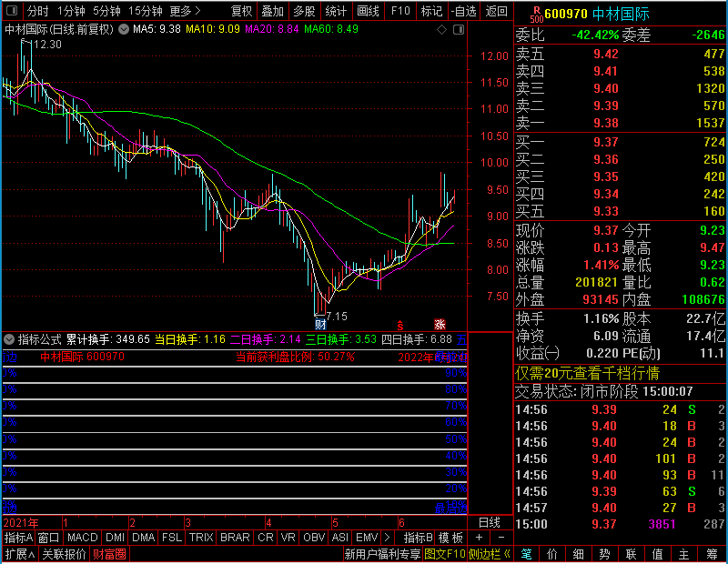Show more indicators with the arrow after EMV
This screenshot has width=728, height=564.
388,538
